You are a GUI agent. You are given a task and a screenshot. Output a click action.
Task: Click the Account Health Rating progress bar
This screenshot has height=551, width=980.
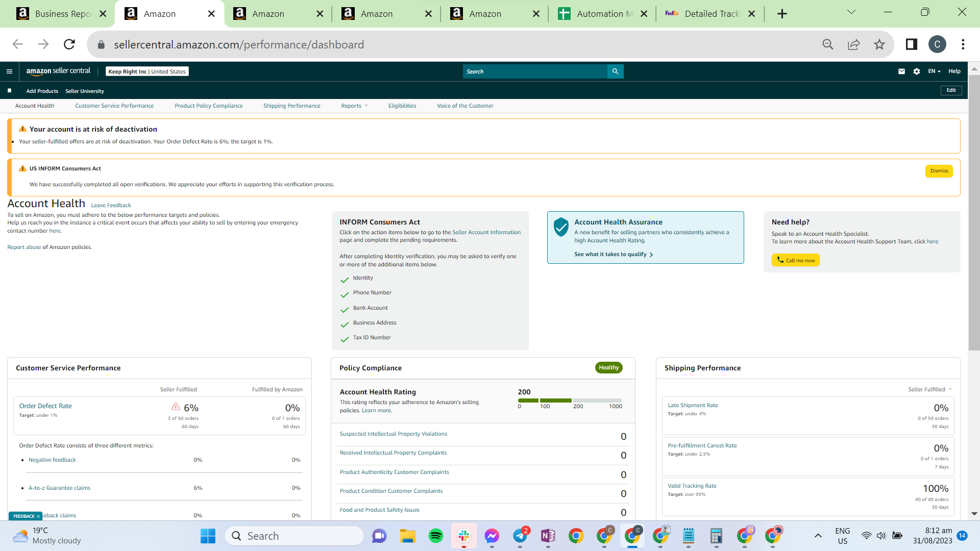coord(570,400)
